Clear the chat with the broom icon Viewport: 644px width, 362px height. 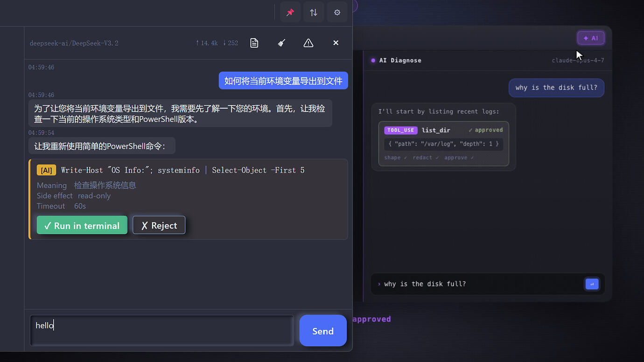[281, 43]
